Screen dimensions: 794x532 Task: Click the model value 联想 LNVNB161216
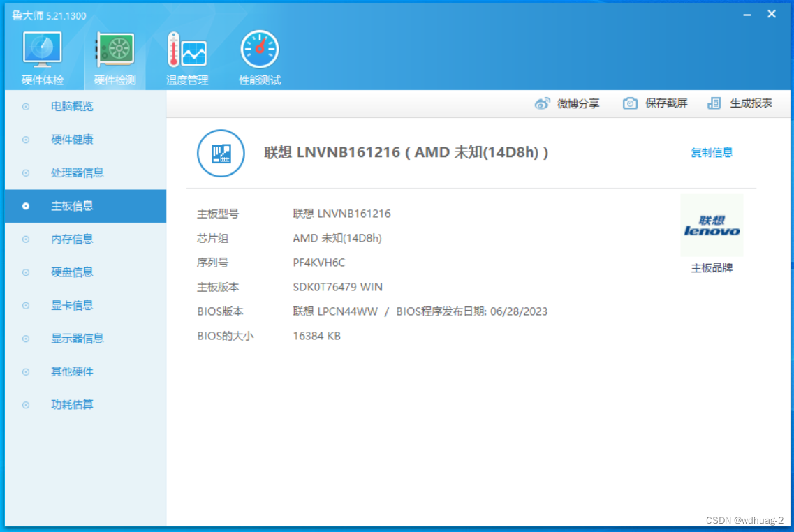tap(341, 214)
